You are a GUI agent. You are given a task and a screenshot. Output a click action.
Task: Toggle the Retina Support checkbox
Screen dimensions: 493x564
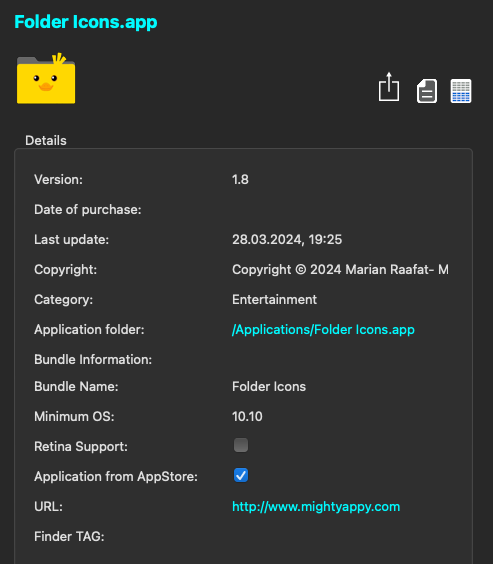pos(241,445)
